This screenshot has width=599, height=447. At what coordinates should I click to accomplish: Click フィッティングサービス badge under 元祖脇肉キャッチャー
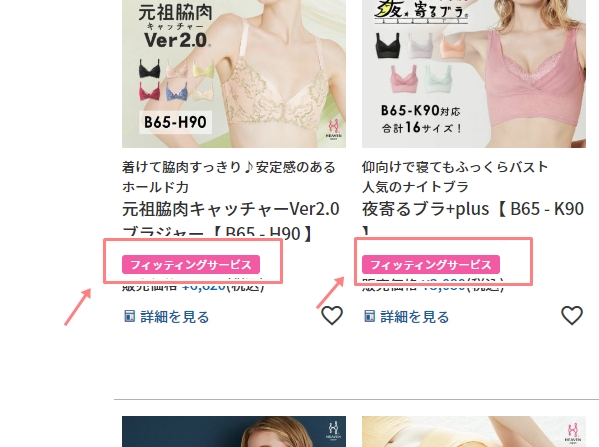click(x=191, y=264)
